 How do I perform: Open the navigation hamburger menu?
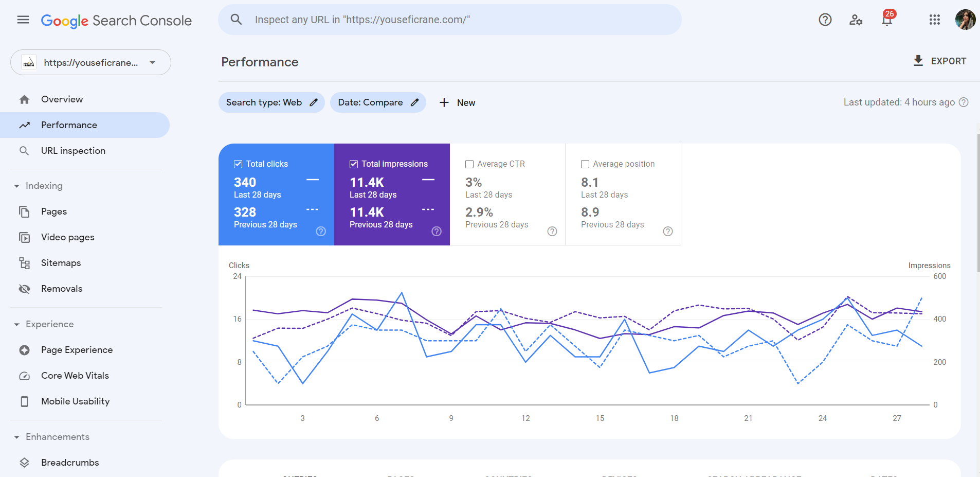(x=23, y=20)
